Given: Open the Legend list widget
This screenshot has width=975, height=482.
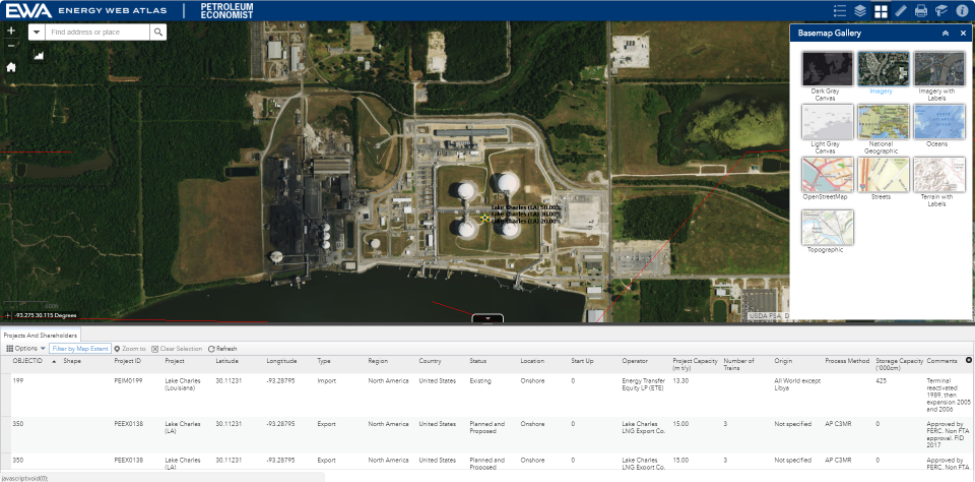Looking at the screenshot, I should (x=840, y=11).
